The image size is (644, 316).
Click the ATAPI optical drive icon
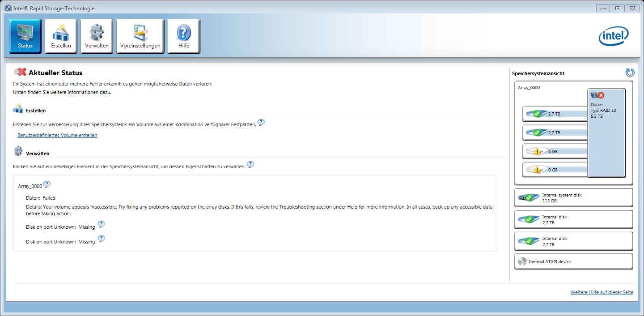pyautogui.click(x=522, y=261)
